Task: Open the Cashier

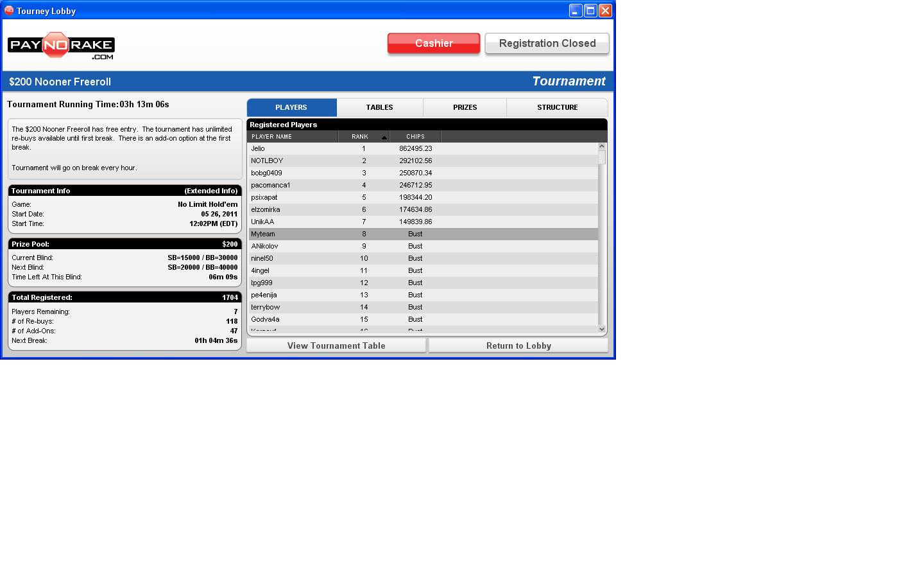Action: pos(434,44)
